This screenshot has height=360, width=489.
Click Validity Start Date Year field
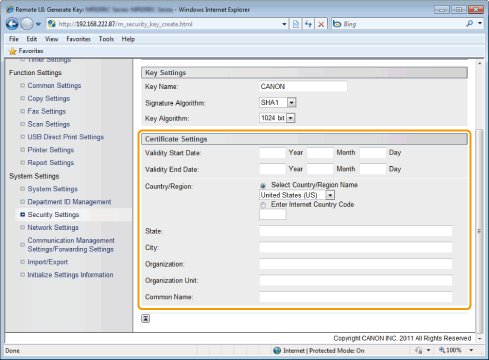click(272, 153)
